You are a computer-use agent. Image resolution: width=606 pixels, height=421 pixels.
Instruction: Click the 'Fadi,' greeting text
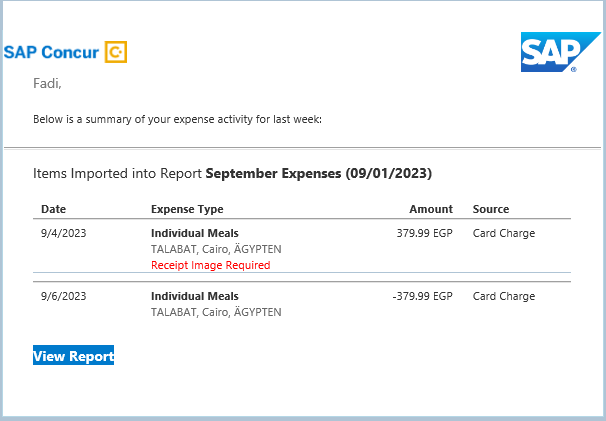47,83
